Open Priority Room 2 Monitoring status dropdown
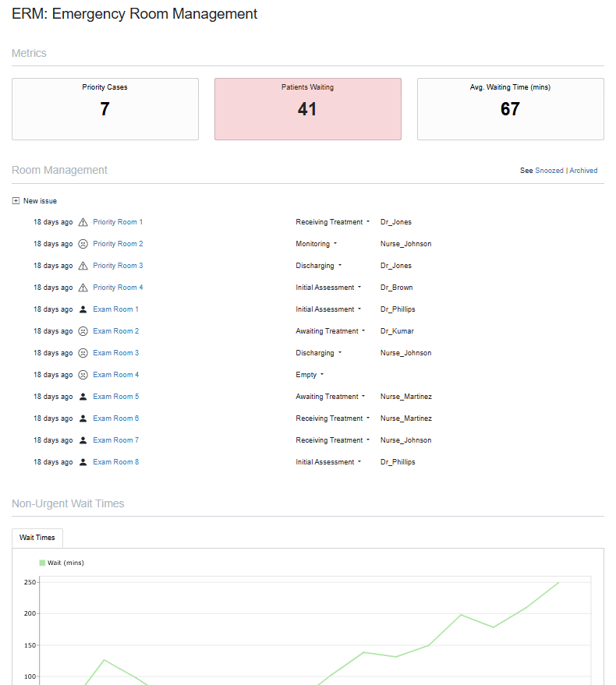 click(317, 244)
